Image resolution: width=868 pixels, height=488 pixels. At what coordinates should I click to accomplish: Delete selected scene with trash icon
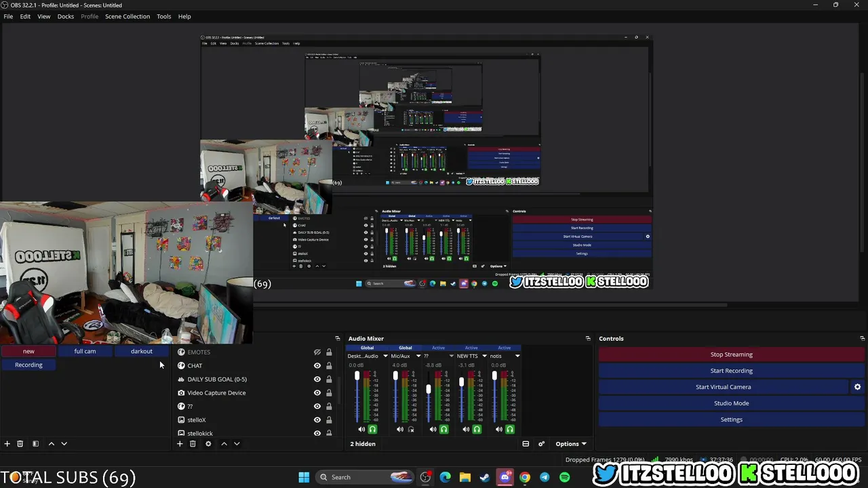[x=20, y=444]
